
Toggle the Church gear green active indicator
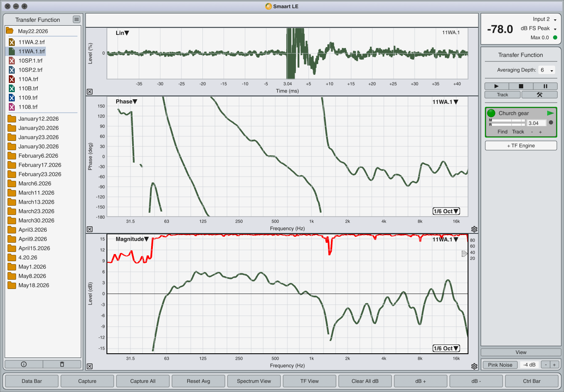(x=491, y=113)
